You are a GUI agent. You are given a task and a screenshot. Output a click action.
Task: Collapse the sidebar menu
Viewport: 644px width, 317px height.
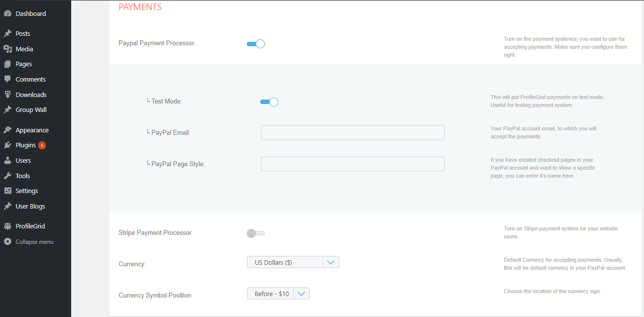pos(34,242)
